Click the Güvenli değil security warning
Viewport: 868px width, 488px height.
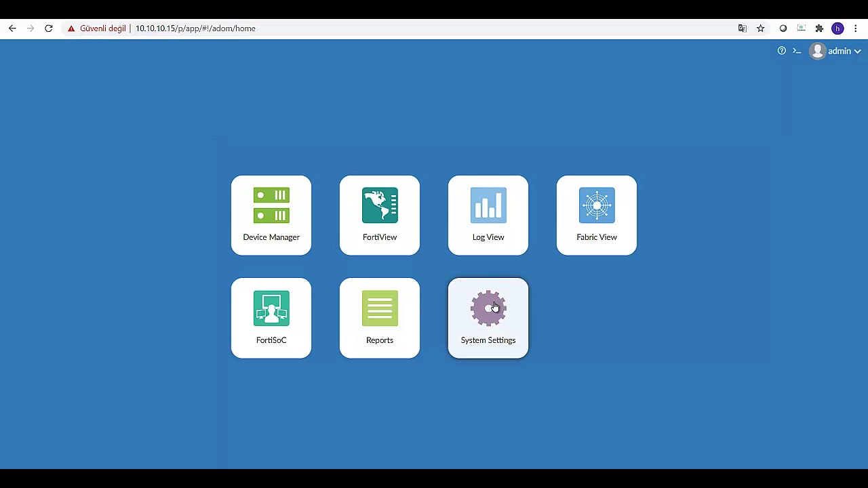point(96,28)
